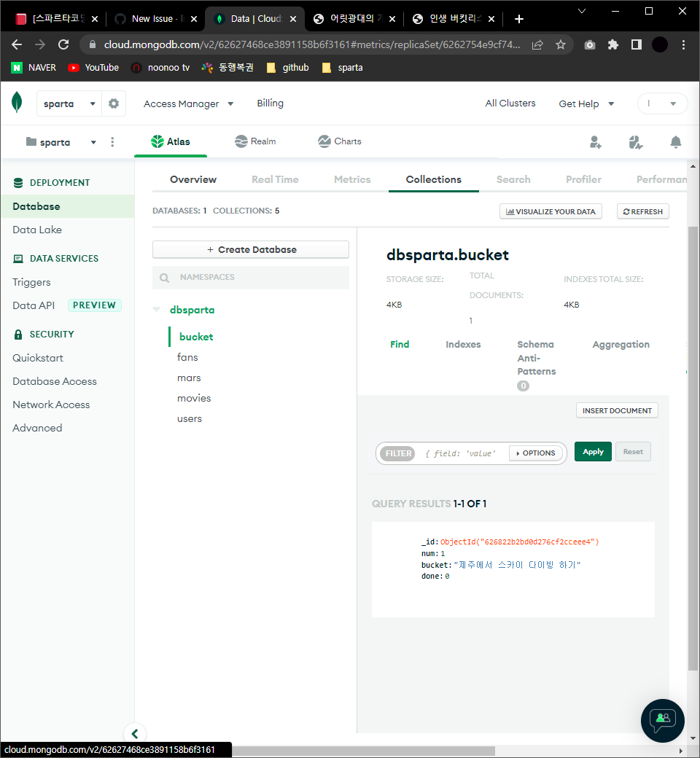Select the mars collection
The image size is (700, 758).
(x=189, y=378)
